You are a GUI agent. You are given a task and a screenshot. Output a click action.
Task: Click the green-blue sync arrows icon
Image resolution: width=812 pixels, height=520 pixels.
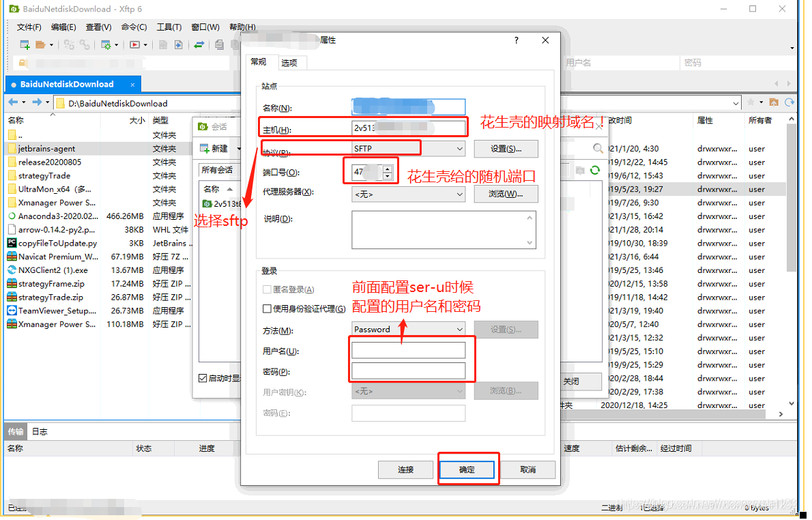pyautogui.click(x=199, y=45)
